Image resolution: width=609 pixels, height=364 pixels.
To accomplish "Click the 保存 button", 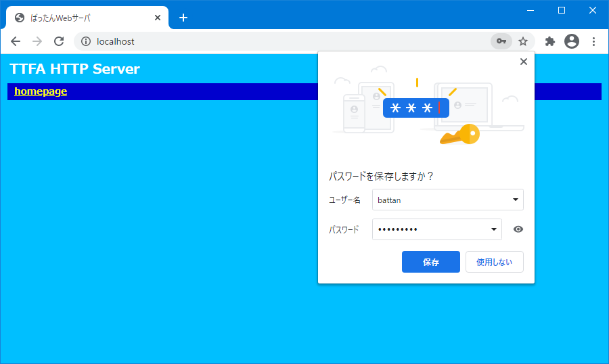I will coord(431,262).
